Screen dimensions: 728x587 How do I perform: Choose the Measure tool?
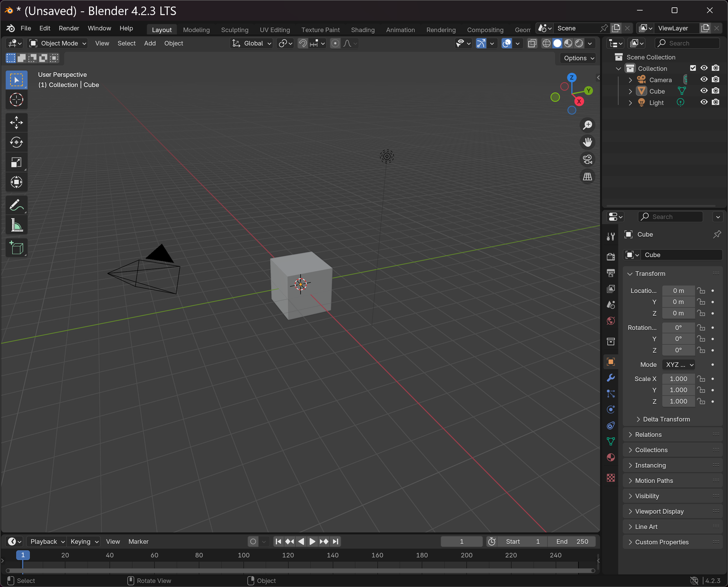pos(16,225)
